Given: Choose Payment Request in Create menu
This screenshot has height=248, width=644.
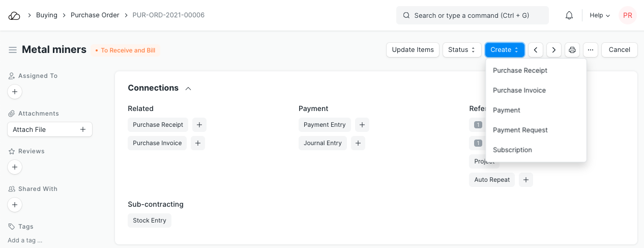Looking at the screenshot, I should [x=520, y=130].
